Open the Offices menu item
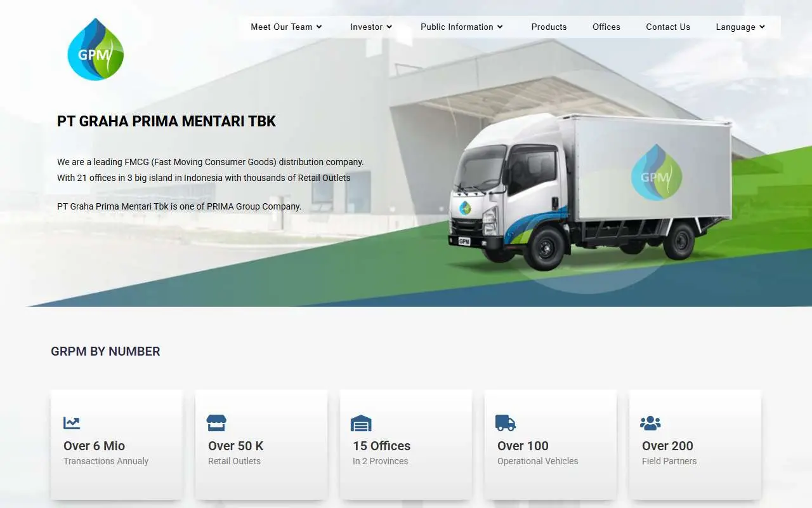812x508 pixels. (606, 27)
